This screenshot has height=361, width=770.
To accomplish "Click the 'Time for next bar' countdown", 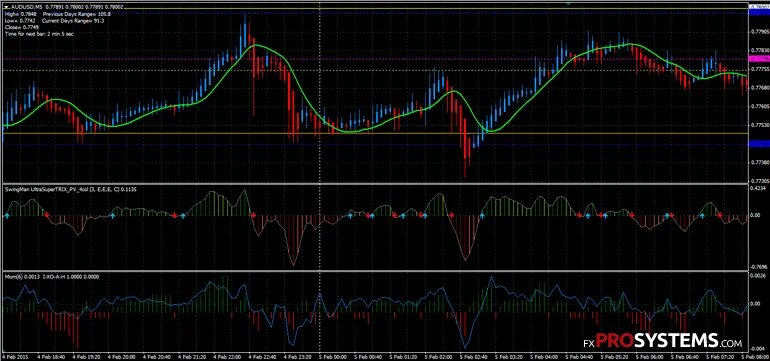I will [x=38, y=34].
